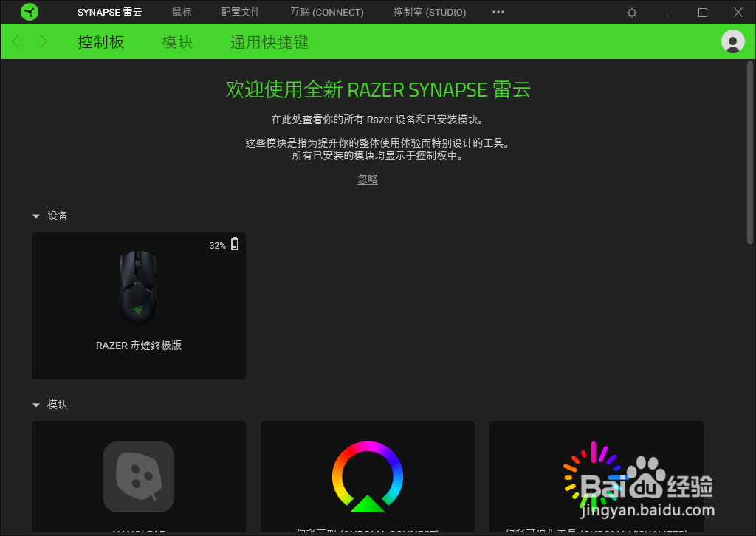
Task: Open the Chroma Visualizer module card
Action: coord(597,477)
